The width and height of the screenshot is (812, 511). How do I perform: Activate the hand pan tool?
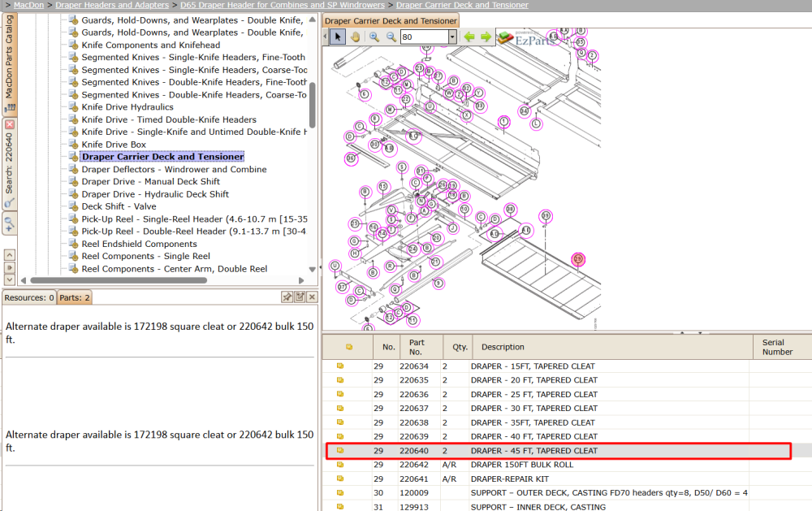(356, 37)
